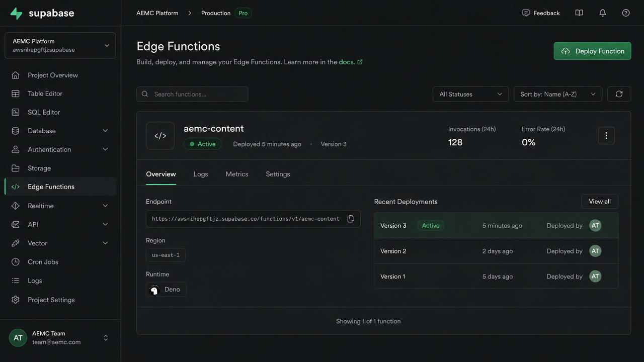The width and height of the screenshot is (644, 362).
Task: Click AT avatar on Version 3 deployment
Action: click(595, 225)
